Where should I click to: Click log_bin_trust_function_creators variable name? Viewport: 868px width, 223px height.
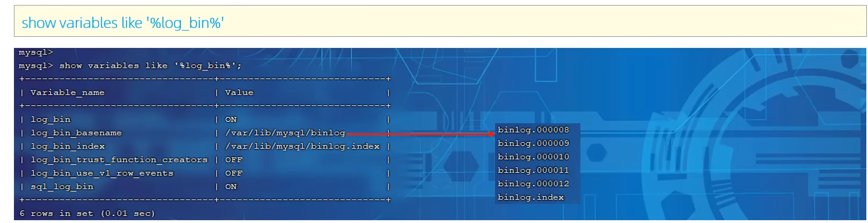[x=119, y=159]
